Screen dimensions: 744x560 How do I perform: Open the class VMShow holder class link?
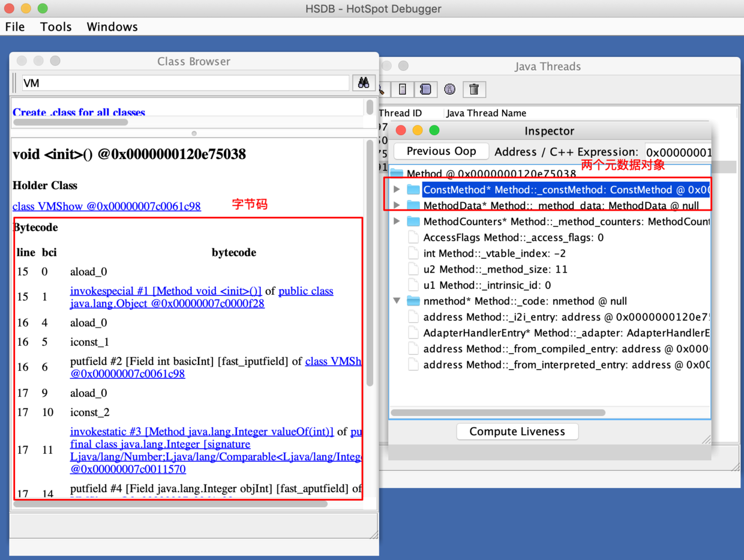click(x=106, y=206)
